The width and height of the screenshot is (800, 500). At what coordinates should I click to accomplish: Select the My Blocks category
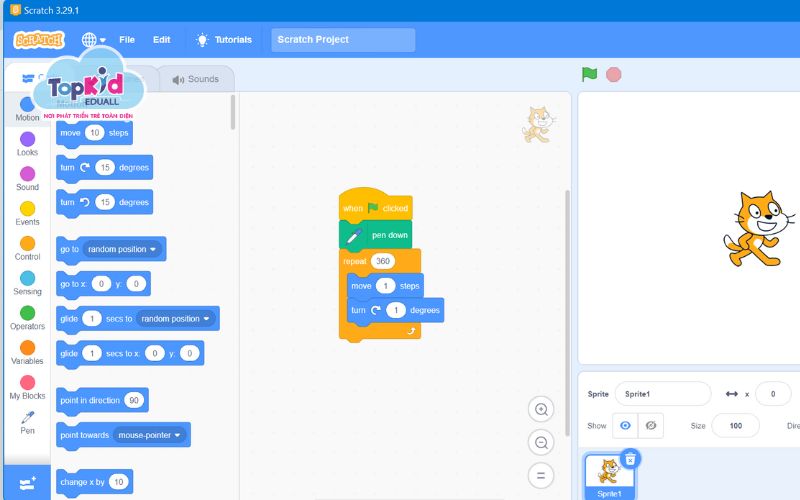pos(27,387)
